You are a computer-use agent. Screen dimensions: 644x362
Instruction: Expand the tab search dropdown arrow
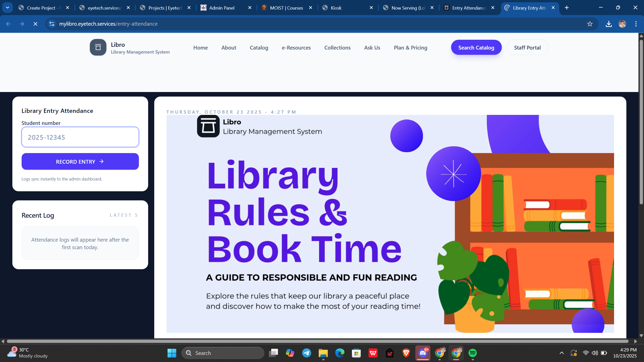(8, 8)
